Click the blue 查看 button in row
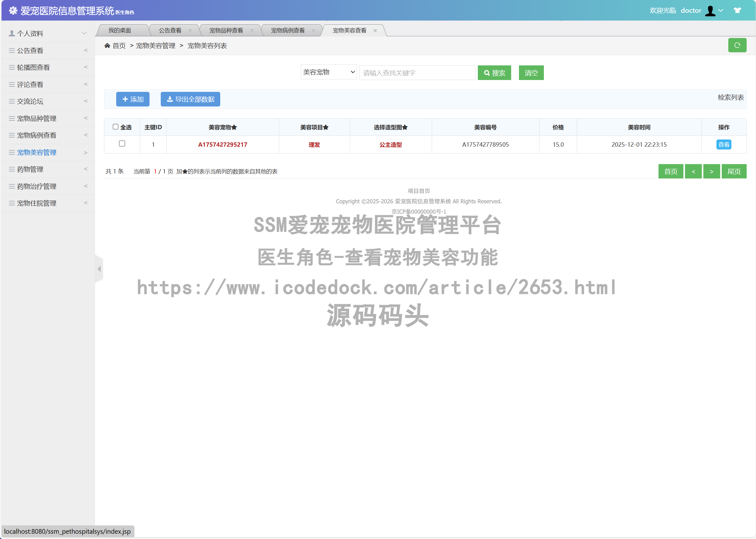 (724, 145)
